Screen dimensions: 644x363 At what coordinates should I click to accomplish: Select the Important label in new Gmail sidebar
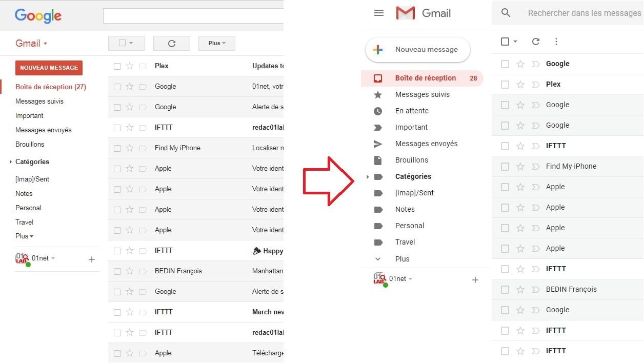(411, 127)
